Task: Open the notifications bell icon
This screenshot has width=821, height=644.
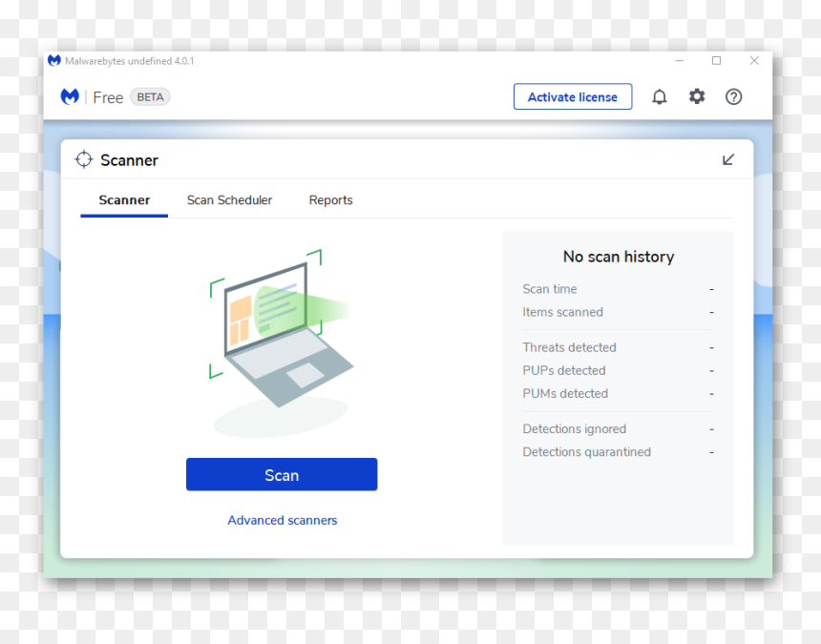Action: pyautogui.click(x=660, y=96)
